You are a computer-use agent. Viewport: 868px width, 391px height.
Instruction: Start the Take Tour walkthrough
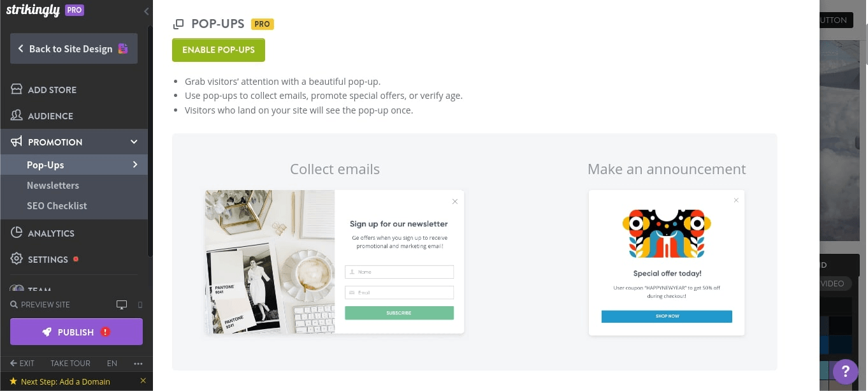pyautogui.click(x=70, y=363)
